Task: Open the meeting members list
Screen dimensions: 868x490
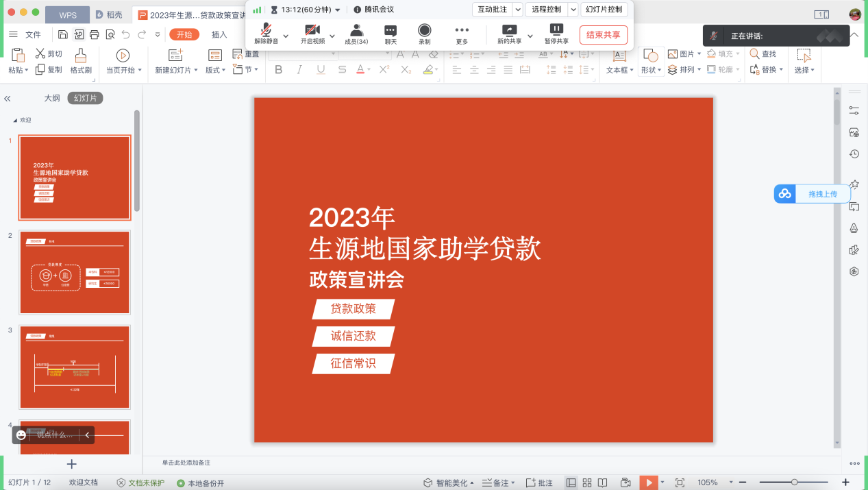Action: pos(356,32)
